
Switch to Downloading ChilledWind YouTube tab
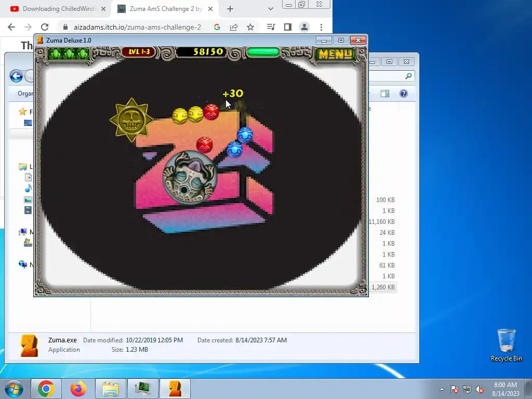click(58, 9)
